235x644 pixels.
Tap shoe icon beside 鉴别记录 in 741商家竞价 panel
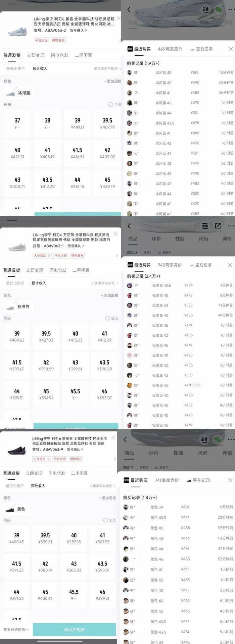[189, 480]
